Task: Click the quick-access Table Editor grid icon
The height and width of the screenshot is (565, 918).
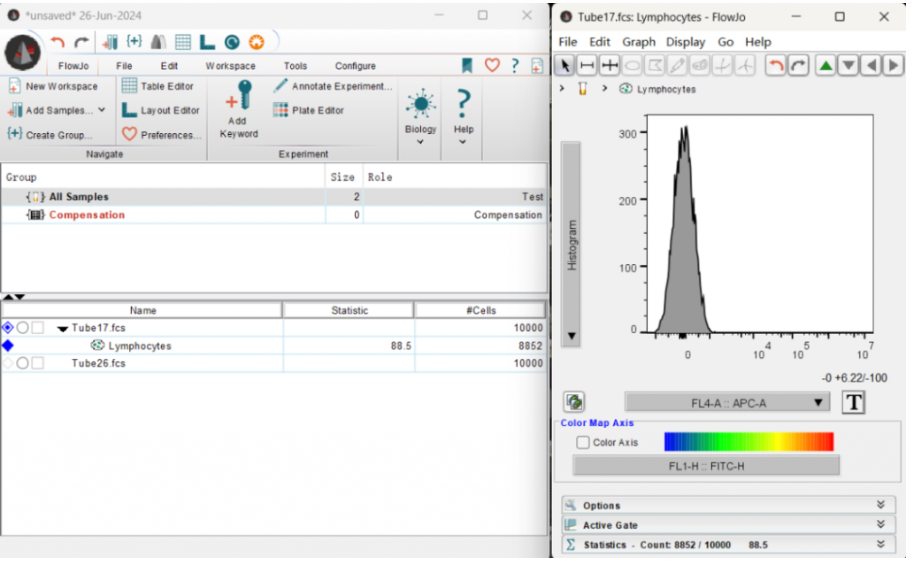Action: (183, 42)
